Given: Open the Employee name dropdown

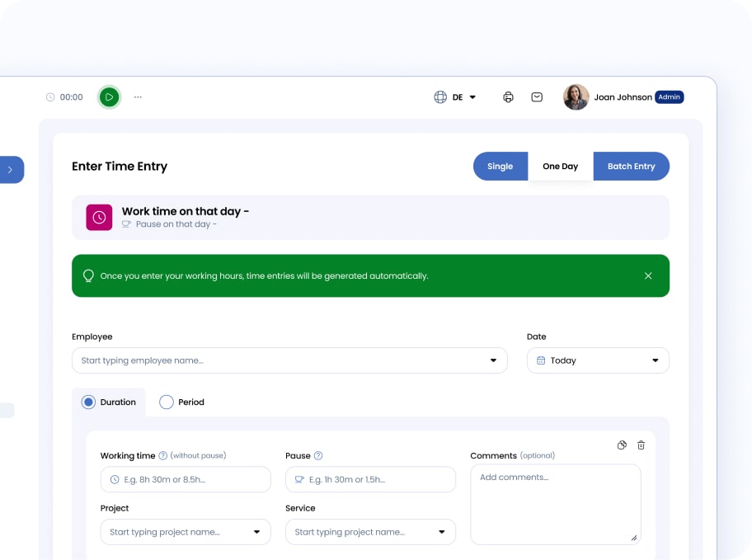Looking at the screenshot, I should coord(289,360).
